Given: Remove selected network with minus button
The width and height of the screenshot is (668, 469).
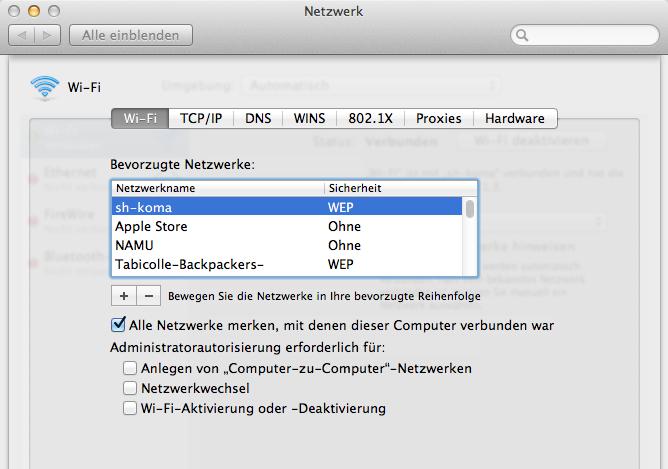Looking at the screenshot, I should (149, 296).
